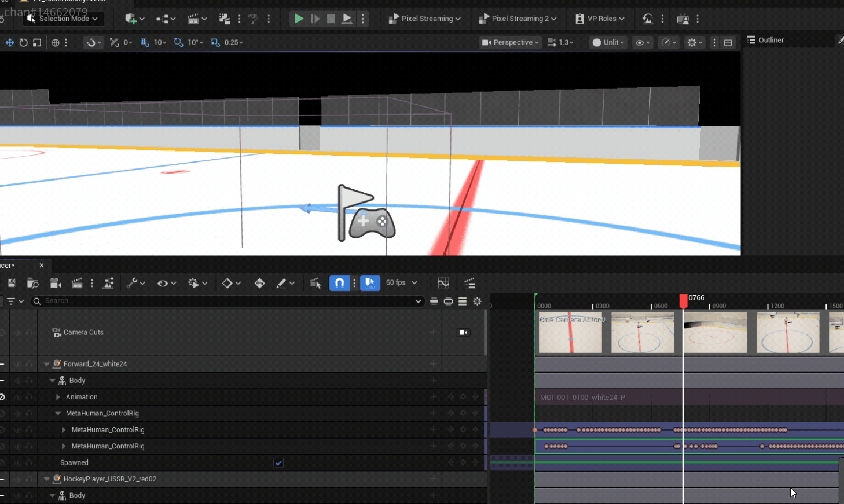Expand the Animation track under Forward_24_white24
This screenshot has width=844, height=504.
pos(58,397)
